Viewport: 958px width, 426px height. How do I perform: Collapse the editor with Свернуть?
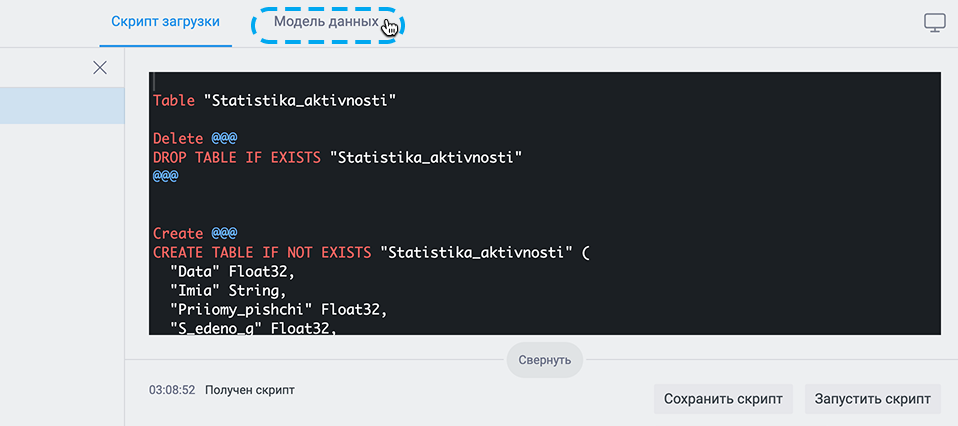544,359
